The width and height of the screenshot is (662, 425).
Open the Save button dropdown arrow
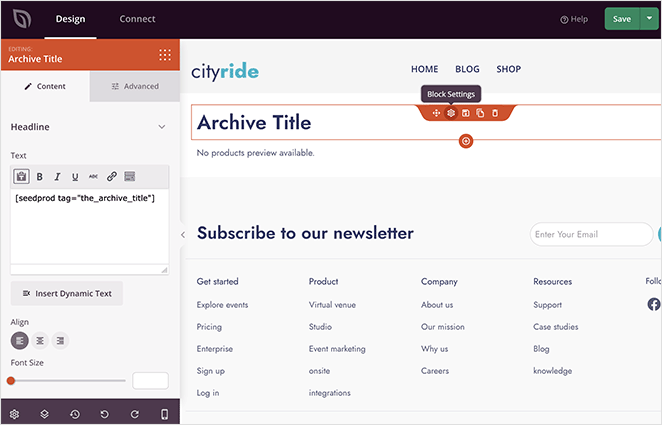click(x=650, y=19)
